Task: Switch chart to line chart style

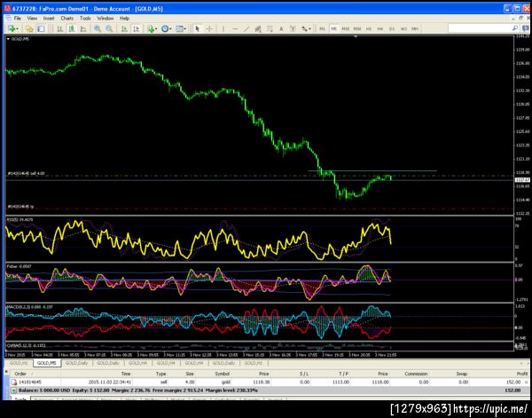Action: pos(83,29)
